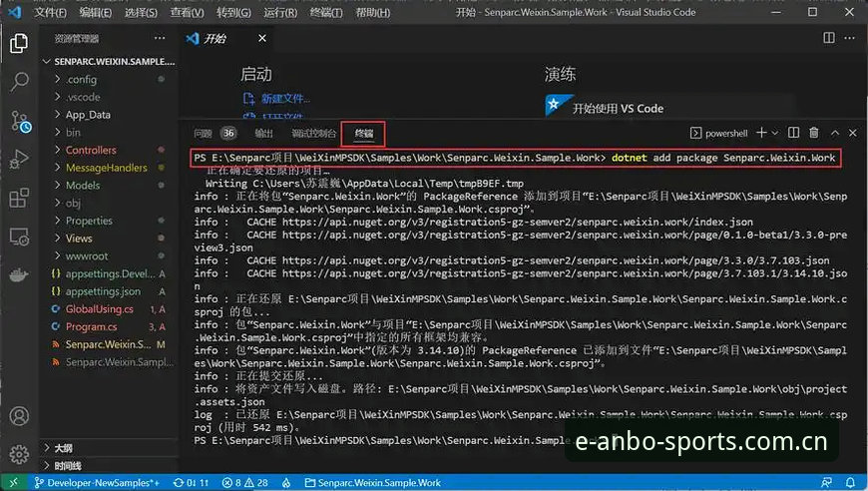Synchronize changes from the status bar
The height and width of the screenshot is (491, 868).
pyautogui.click(x=191, y=483)
